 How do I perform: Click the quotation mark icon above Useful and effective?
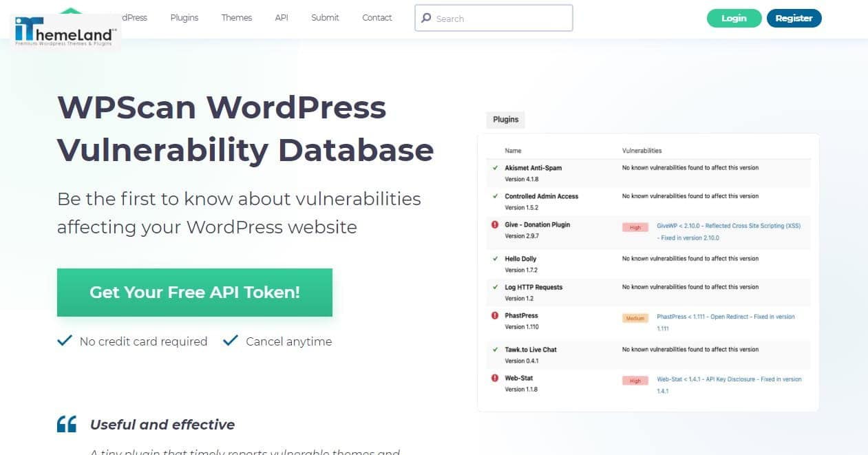[66, 423]
